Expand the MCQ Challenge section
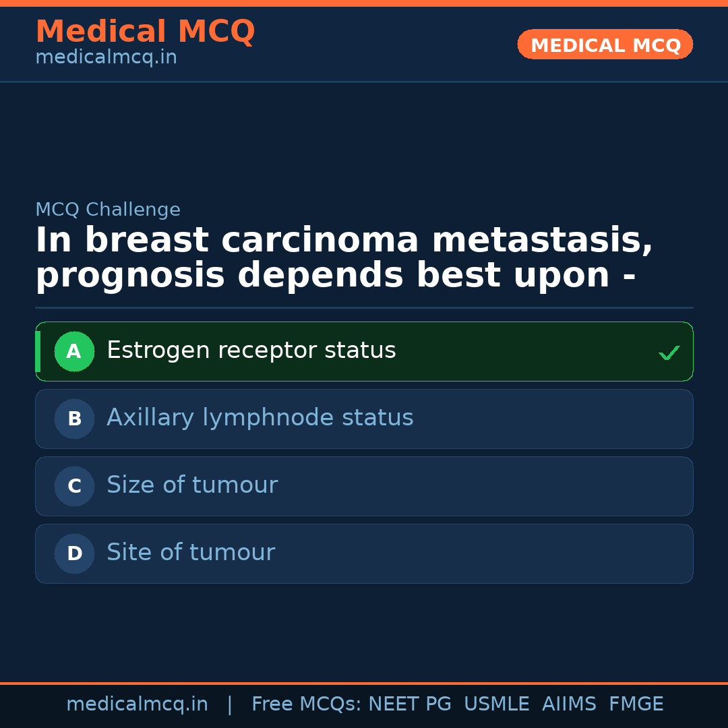This screenshot has height=728, width=728. pyautogui.click(x=108, y=210)
